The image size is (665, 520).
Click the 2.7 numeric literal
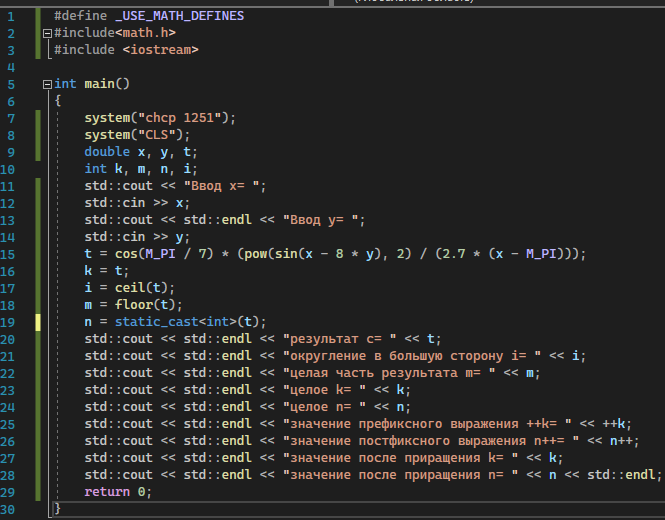tap(454, 254)
